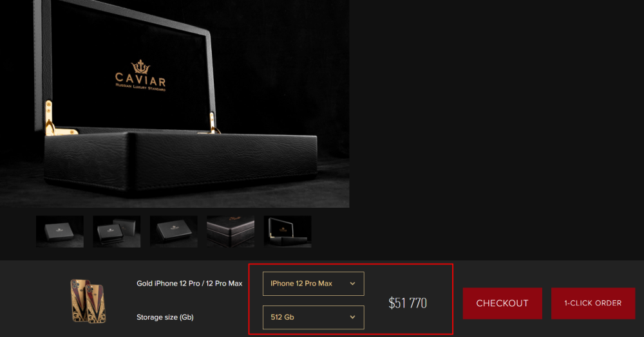The image size is (644, 337).
Task: Click the Gold iPhone product image icon
Action: coord(88,302)
